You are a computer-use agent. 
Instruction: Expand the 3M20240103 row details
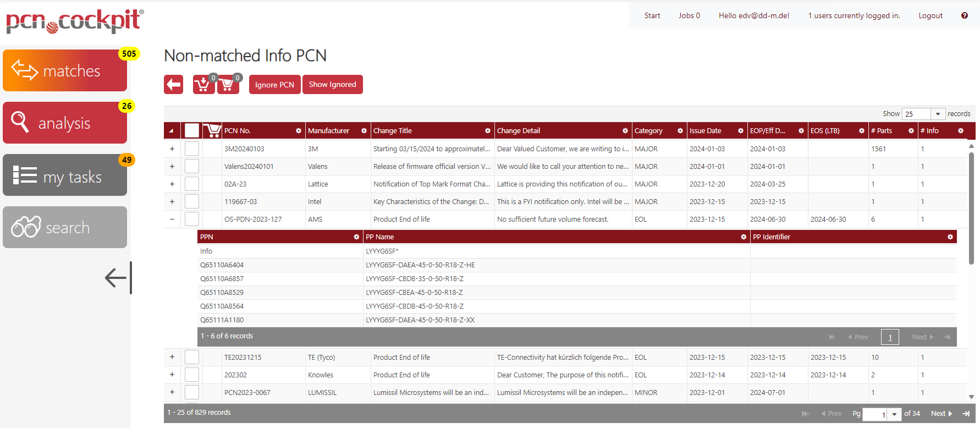point(172,149)
